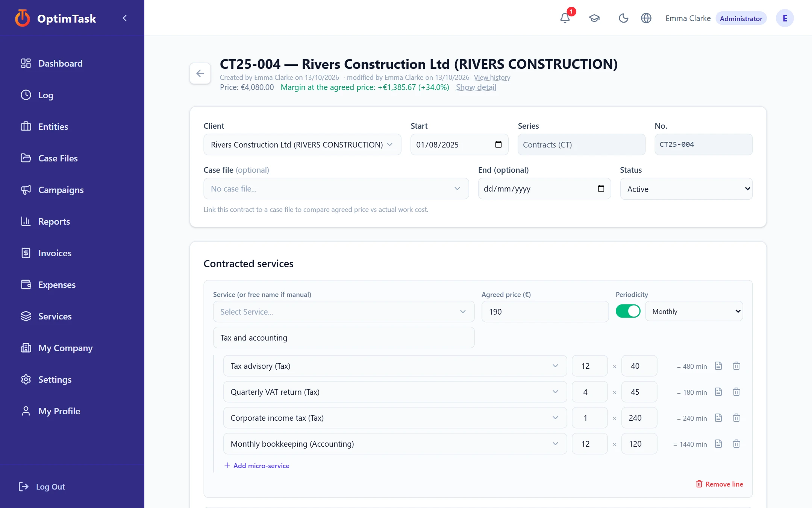812x508 pixels.
Task: Delete the Corporate income tax row
Action: click(736, 418)
